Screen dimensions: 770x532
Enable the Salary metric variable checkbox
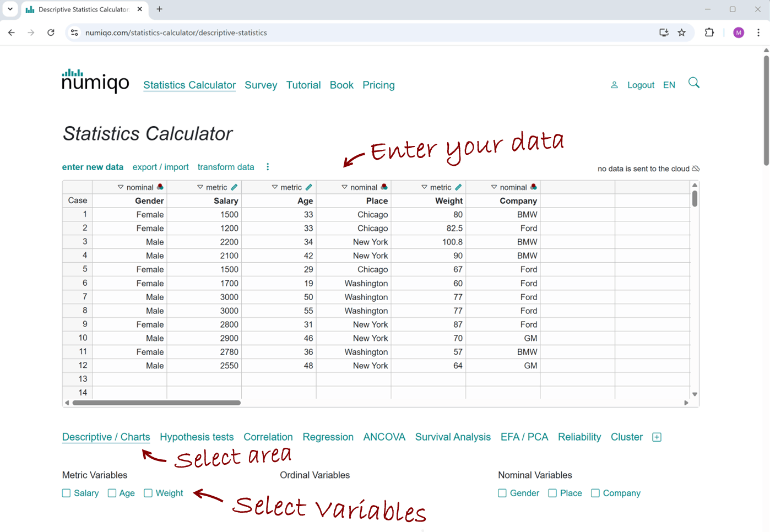(x=66, y=493)
